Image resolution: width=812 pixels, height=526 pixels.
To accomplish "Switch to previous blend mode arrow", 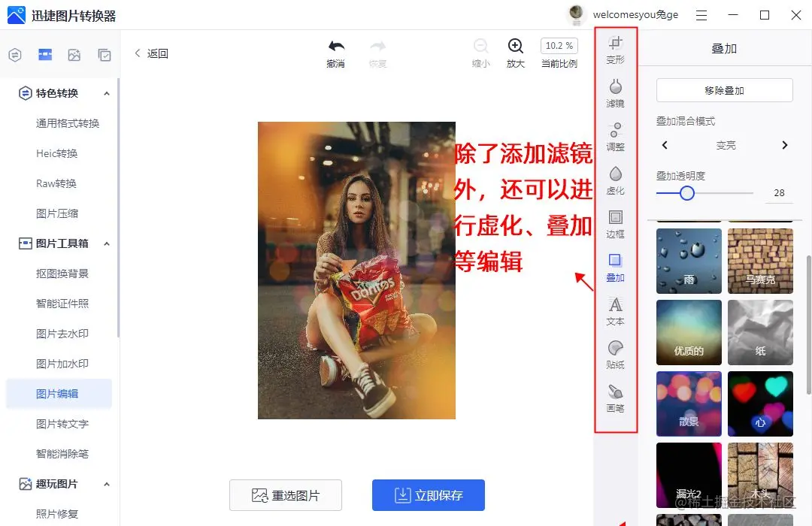I will pyautogui.click(x=665, y=146).
